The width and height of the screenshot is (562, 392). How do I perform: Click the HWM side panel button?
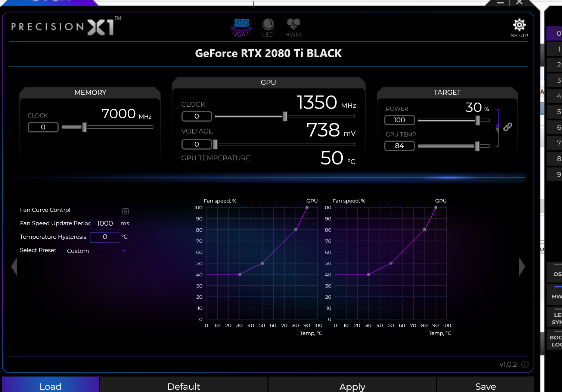(555, 295)
